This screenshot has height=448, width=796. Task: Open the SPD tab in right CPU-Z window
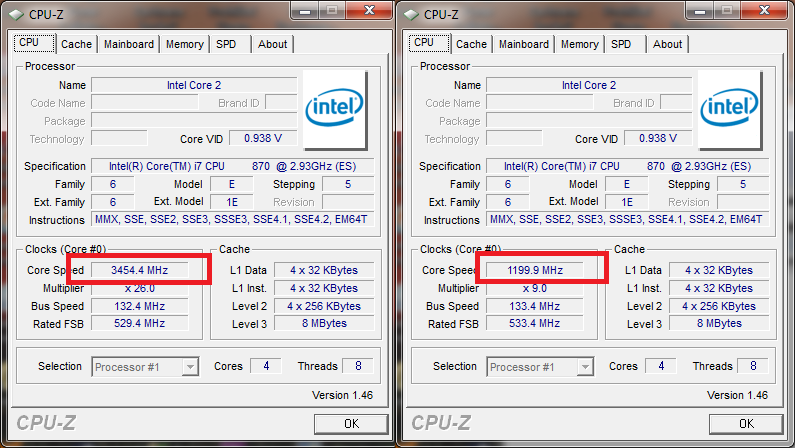coord(621,44)
